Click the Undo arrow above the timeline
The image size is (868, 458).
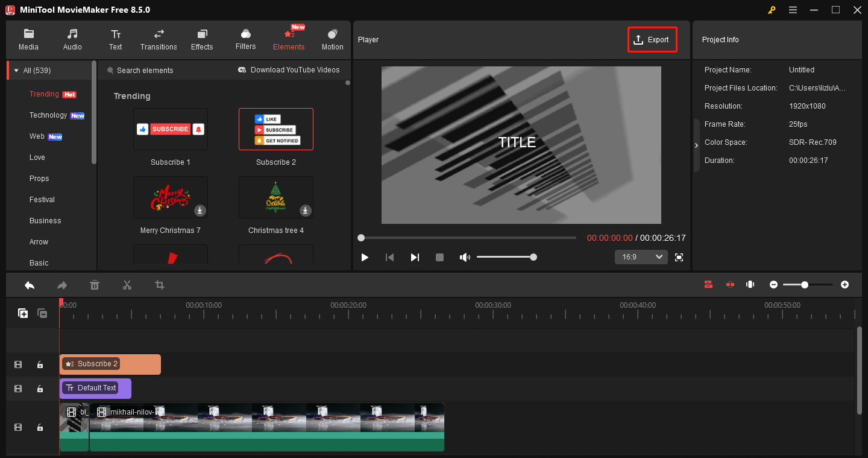coord(29,284)
